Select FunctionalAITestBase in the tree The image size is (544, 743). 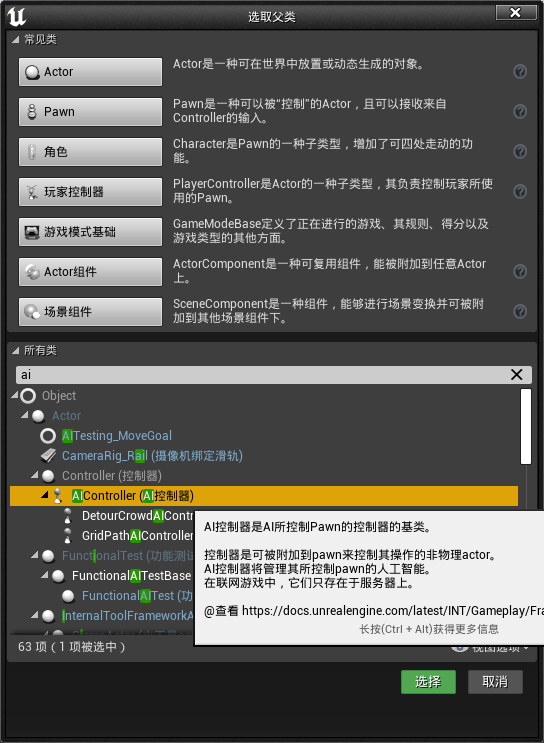point(131,576)
